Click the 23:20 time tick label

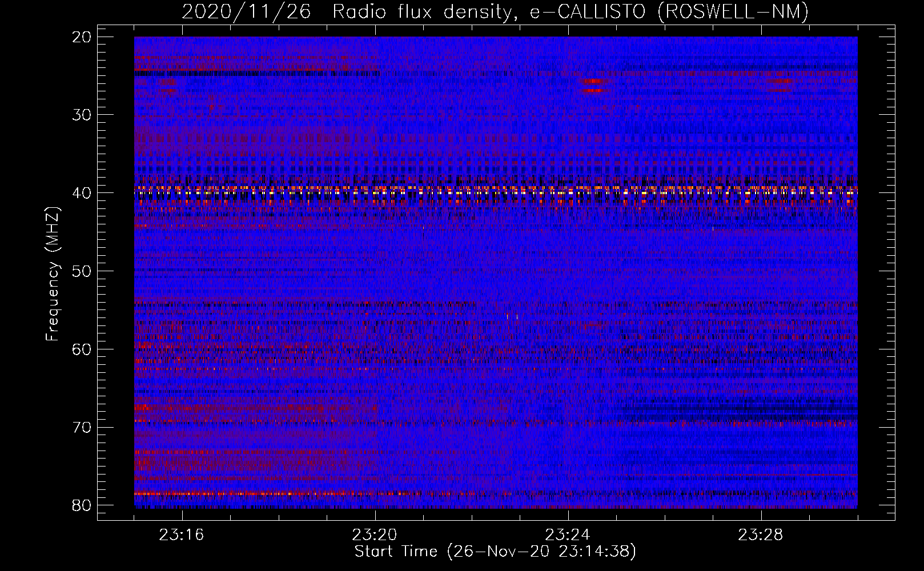pyautogui.click(x=375, y=535)
